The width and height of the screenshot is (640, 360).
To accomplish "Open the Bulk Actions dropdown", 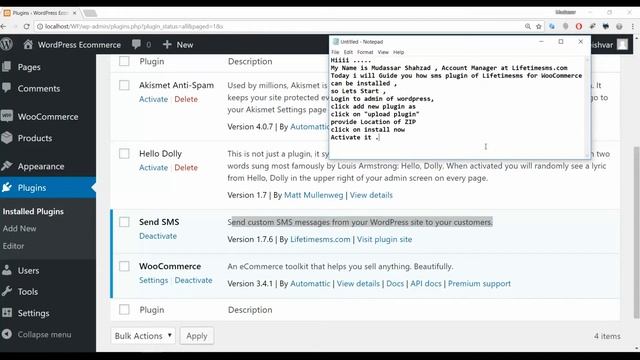I will tap(143, 336).
